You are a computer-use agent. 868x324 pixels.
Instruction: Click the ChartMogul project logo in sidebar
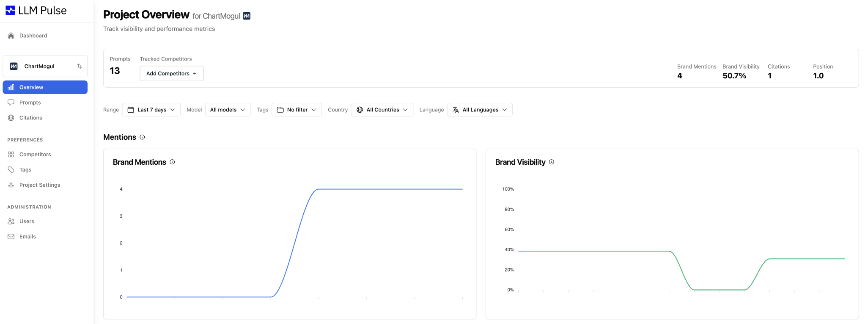click(x=14, y=66)
